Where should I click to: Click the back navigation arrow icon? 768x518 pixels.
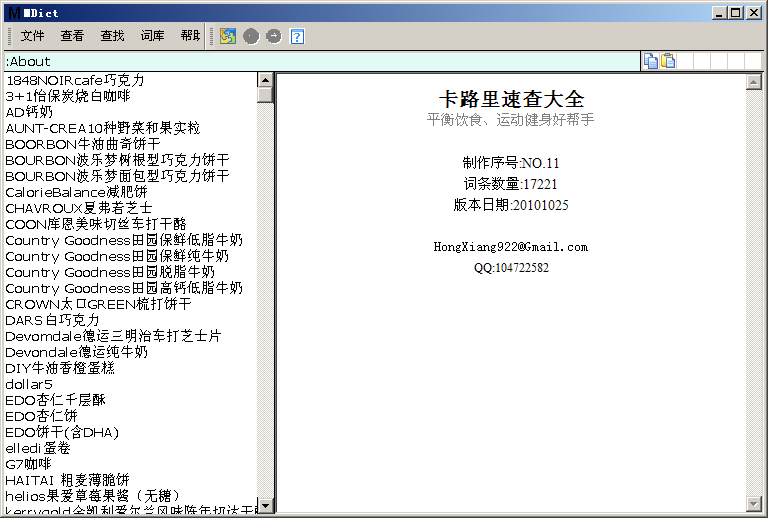251,36
